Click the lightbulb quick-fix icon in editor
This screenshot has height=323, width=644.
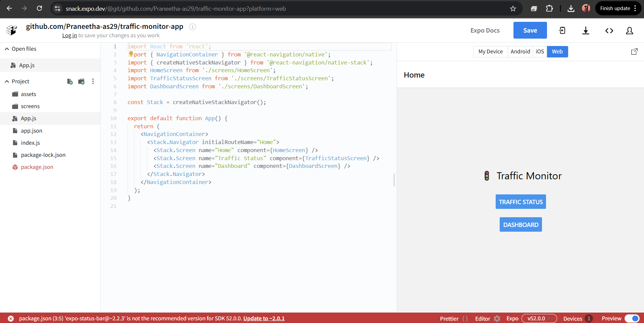coord(131,54)
